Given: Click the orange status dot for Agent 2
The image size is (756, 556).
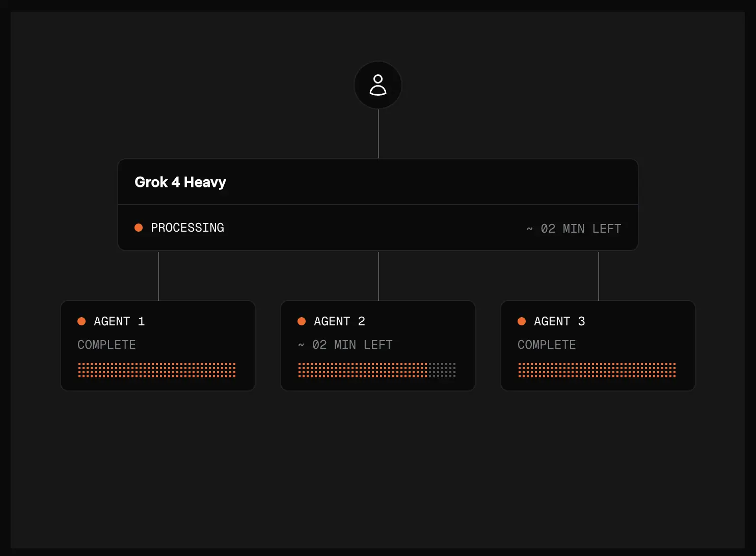Looking at the screenshot, I should [x=302, y=321].
